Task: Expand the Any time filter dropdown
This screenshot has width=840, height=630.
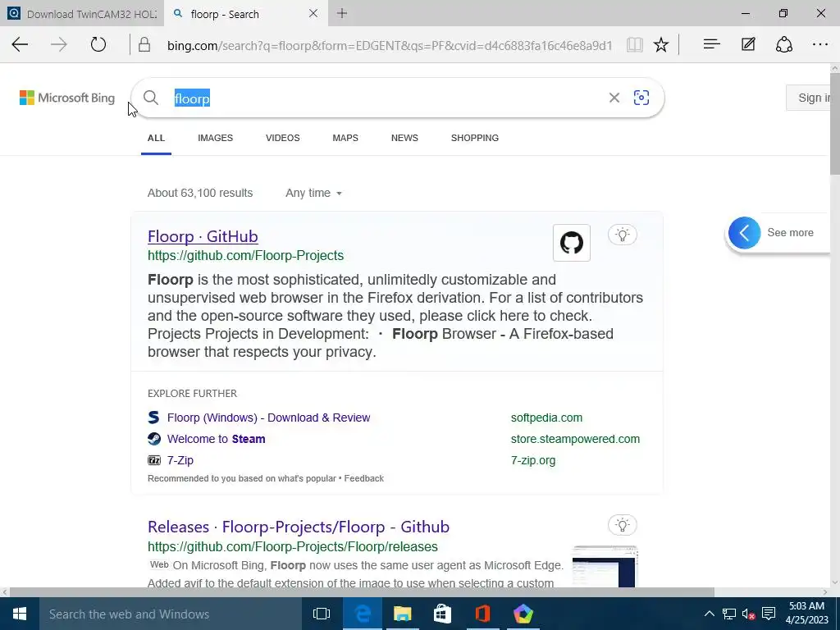Action: point(313,193)
